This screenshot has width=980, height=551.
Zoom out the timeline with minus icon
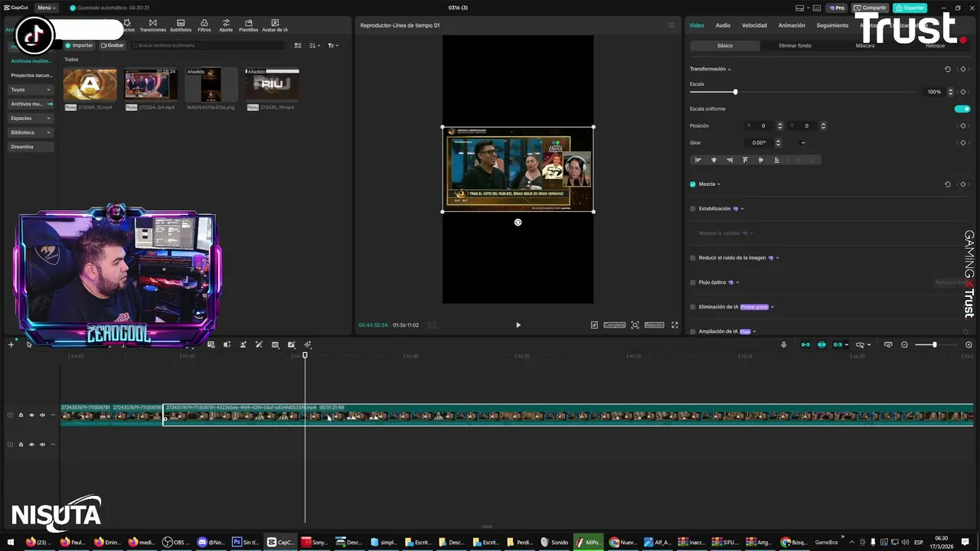904,344
